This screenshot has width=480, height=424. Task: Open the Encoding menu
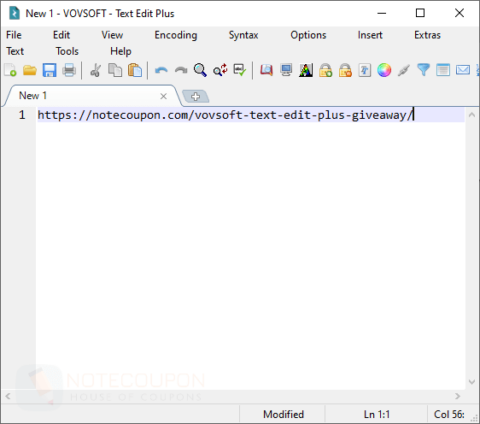click(x=176, y=35)
